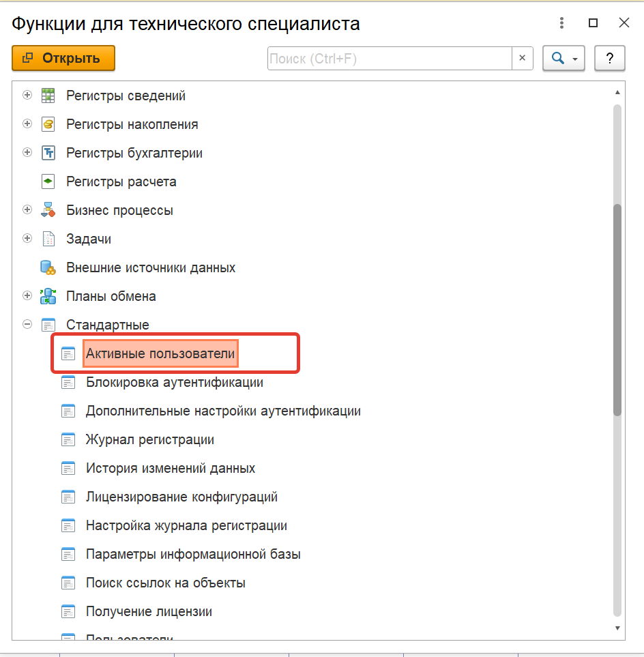Click the Параметры информационной базы icon
This screenshot has height=657, width=644.
point(68,554)
